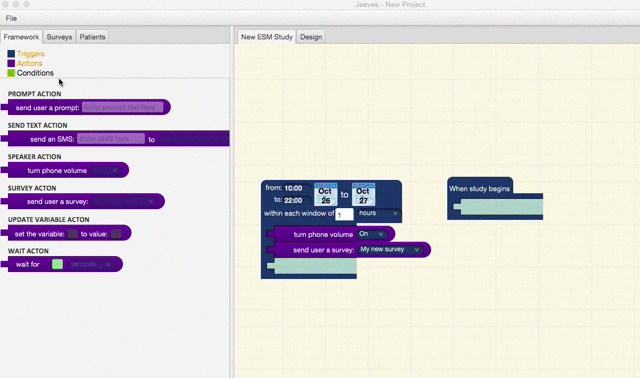This screenshot has height=378, width=640.
Task: Click the from time 10:00 field
Action: 297,188
